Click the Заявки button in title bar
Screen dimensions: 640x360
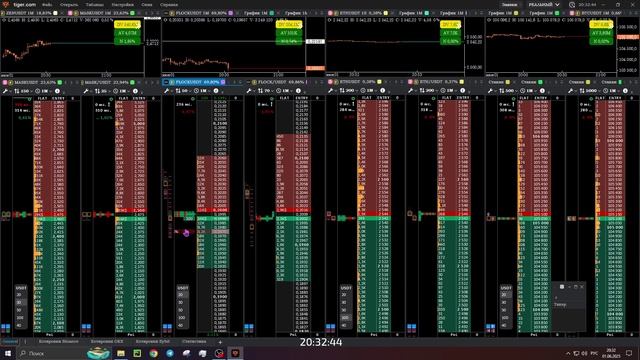509,4
